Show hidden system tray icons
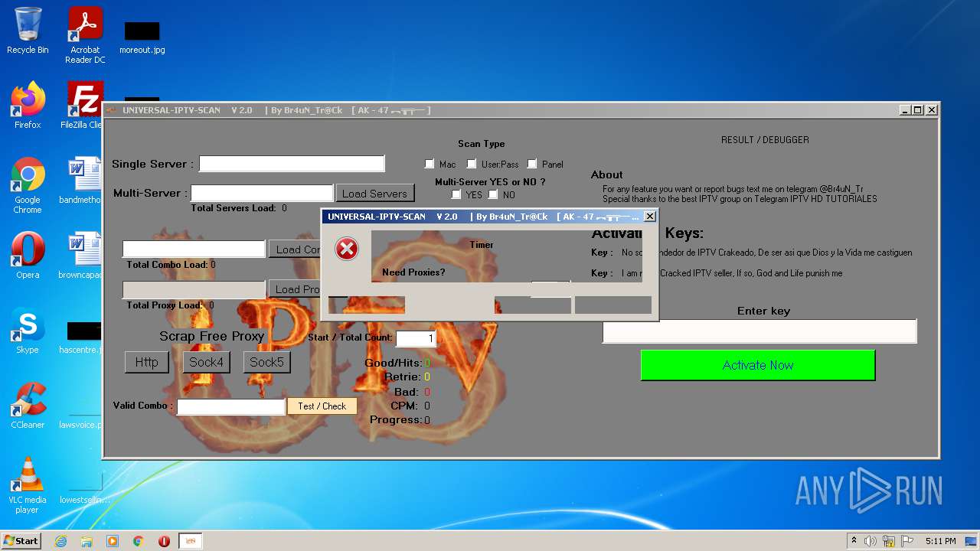This screenshot has width=980, height=551. [x=854, y=541]
